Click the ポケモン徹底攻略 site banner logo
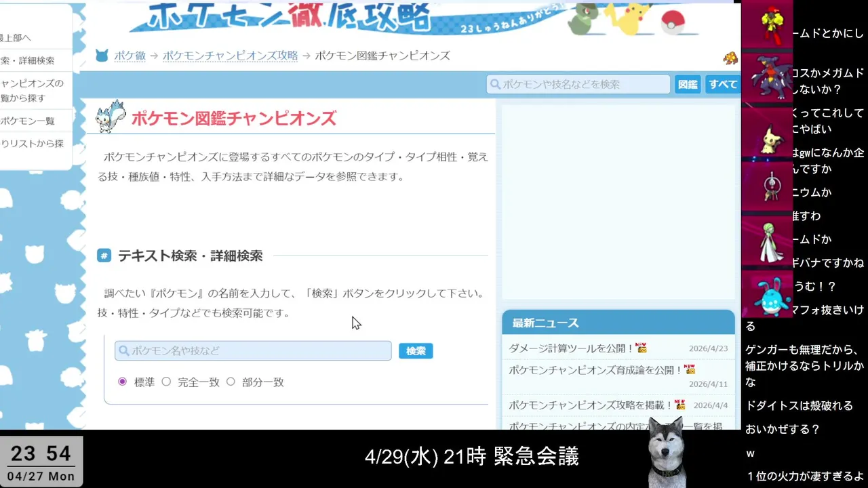Viewport: 868px width, 488px height. pyautogui.click(x=281, y=17)
